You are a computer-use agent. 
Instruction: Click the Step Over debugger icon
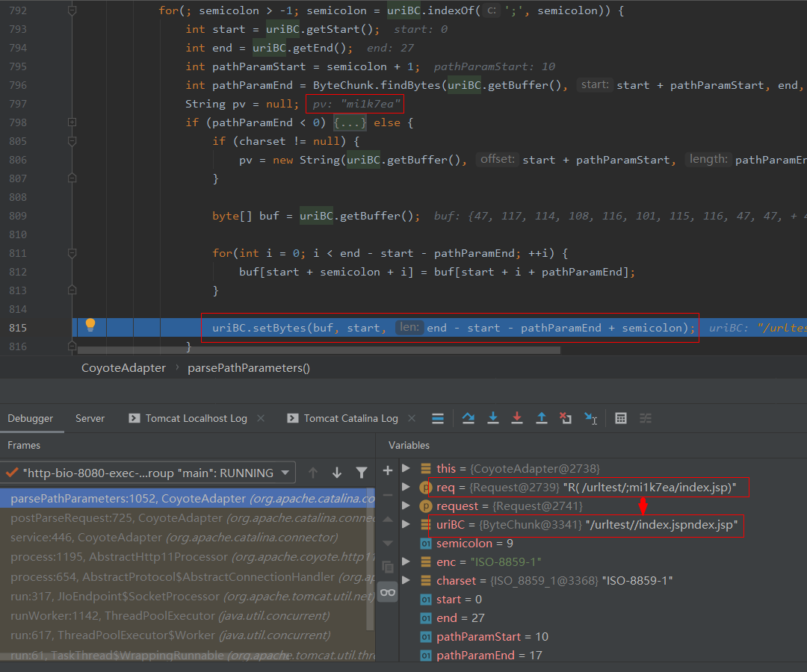click(469, 418)
